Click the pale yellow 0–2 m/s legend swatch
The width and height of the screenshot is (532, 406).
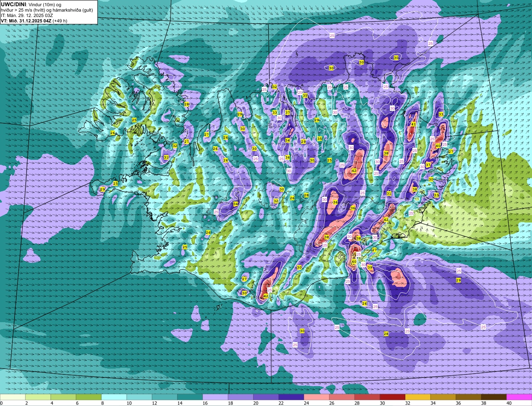click(12, 397)
